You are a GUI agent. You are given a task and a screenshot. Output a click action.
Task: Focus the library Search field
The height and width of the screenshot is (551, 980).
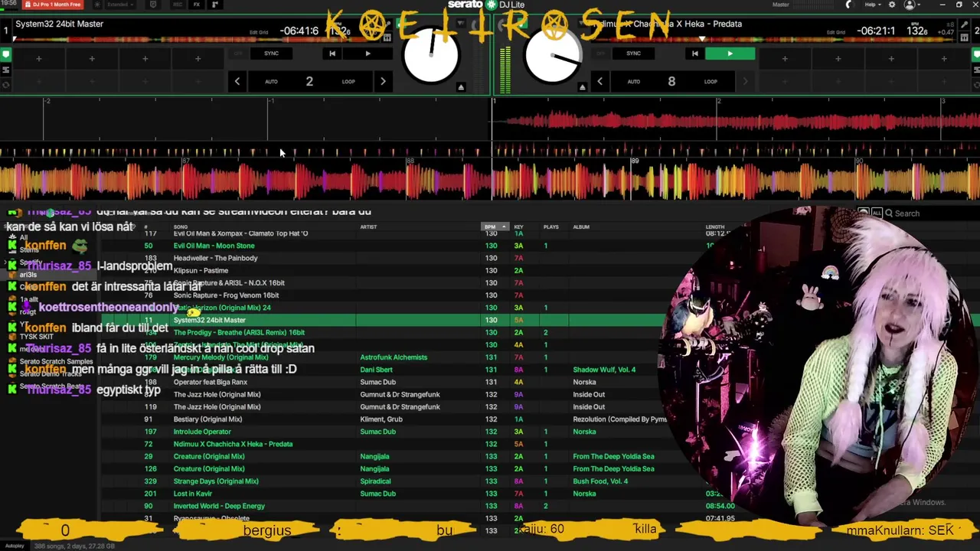click(933, 214)
